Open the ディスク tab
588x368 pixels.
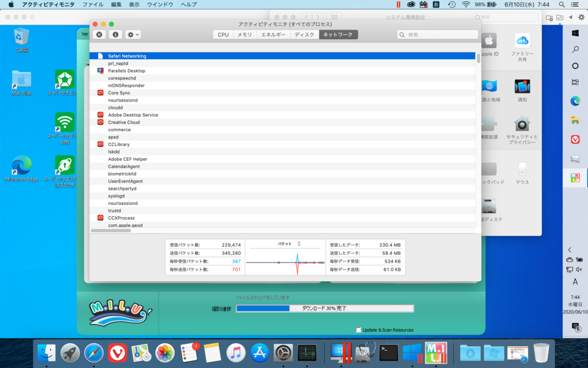click(x=304, y=34)
